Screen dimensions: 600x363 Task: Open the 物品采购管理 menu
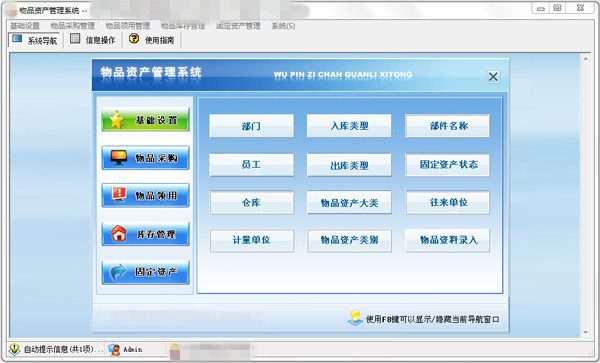click(x=73, y=26)
